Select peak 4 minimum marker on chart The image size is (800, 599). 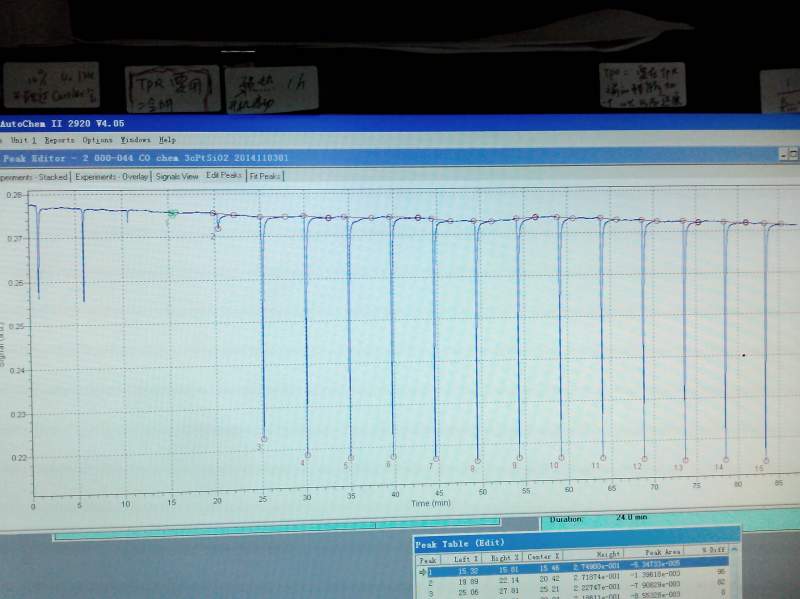click(308, 455)
